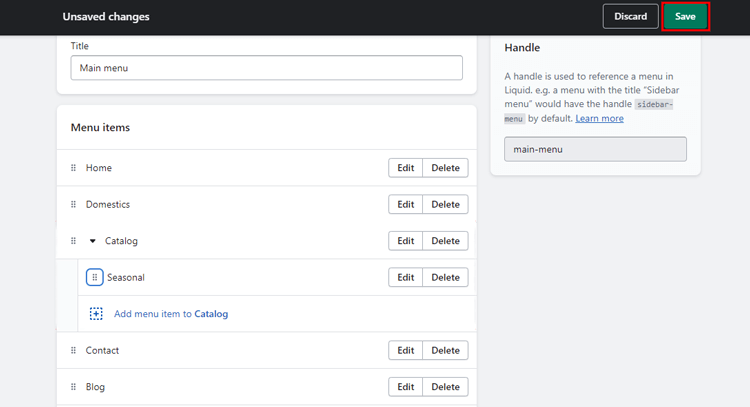Add menu item to Catalog
Viewport: 750px width, 407px height.
[171, 314]
